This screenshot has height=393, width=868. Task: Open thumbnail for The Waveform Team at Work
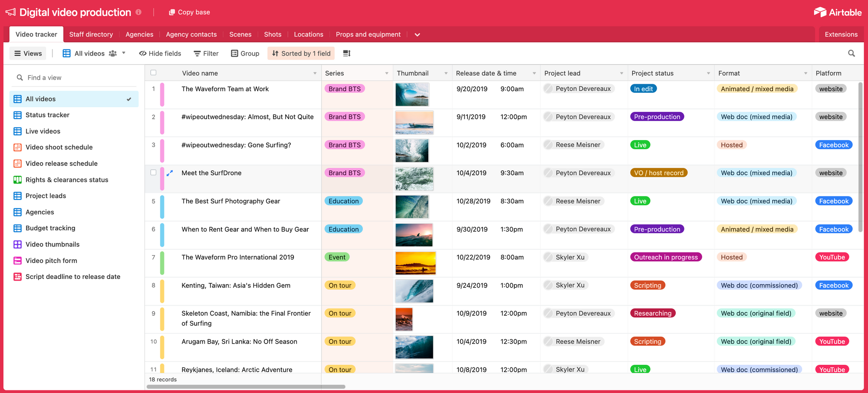point(412,95)
